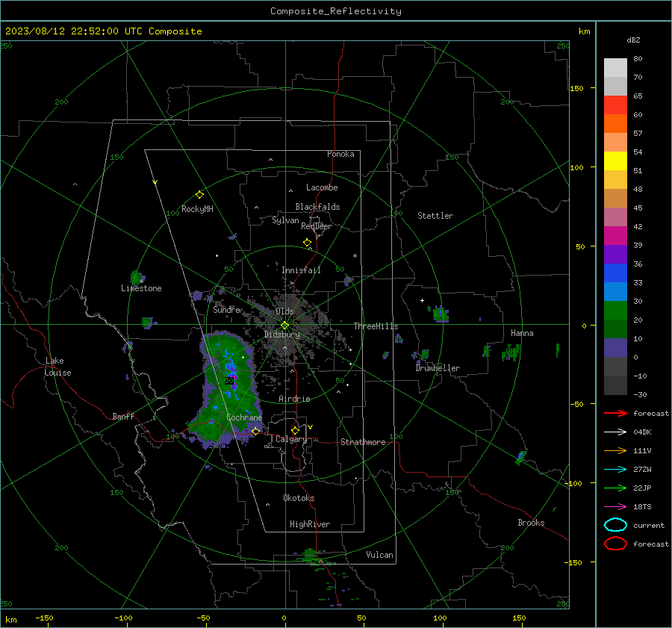Click the HighRiver label
672x628 pixels.
point(310,524)
